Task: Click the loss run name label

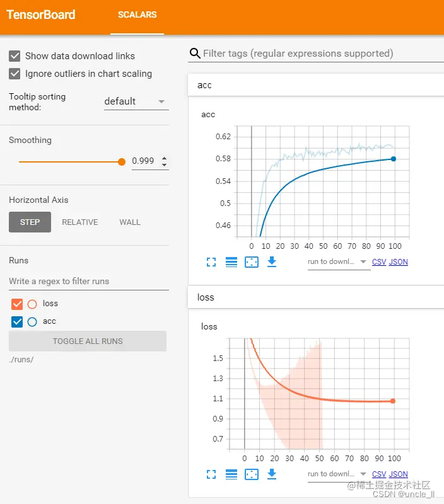Action: point(50,304)
